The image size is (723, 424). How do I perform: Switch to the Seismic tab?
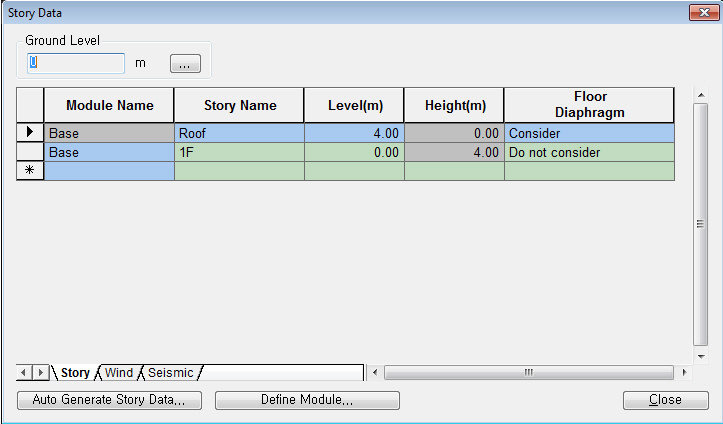(171, 373)
